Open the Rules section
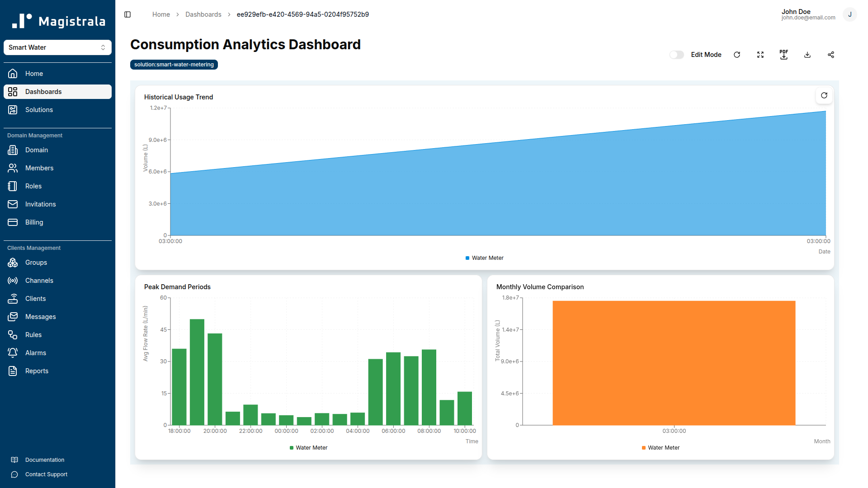The image size is (868, 488). [32, 334]
